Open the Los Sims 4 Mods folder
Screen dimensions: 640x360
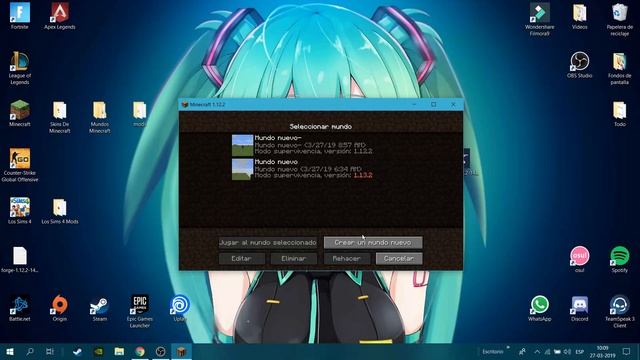[60, 210]
